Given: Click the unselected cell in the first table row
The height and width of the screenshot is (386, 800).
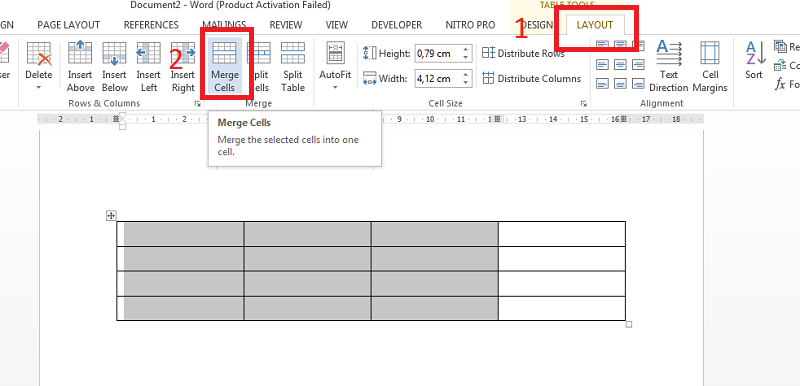Looking at the screenshot, I should click(562, 234).
